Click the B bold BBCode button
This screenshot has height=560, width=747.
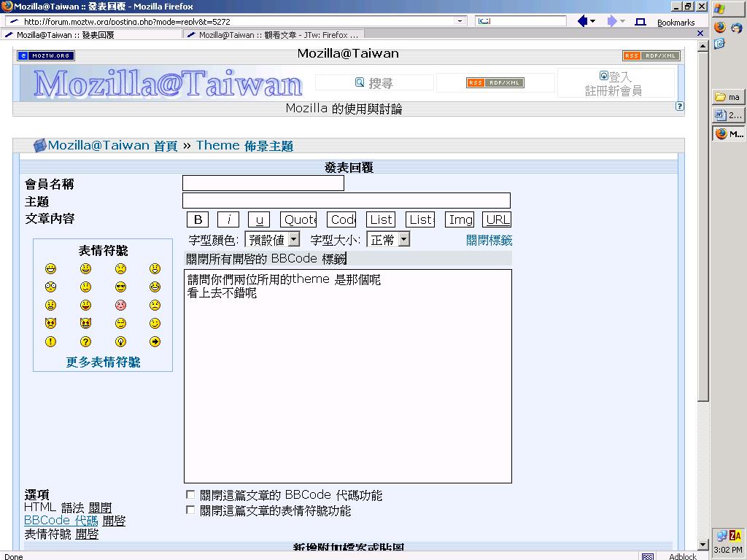[198, 219]
